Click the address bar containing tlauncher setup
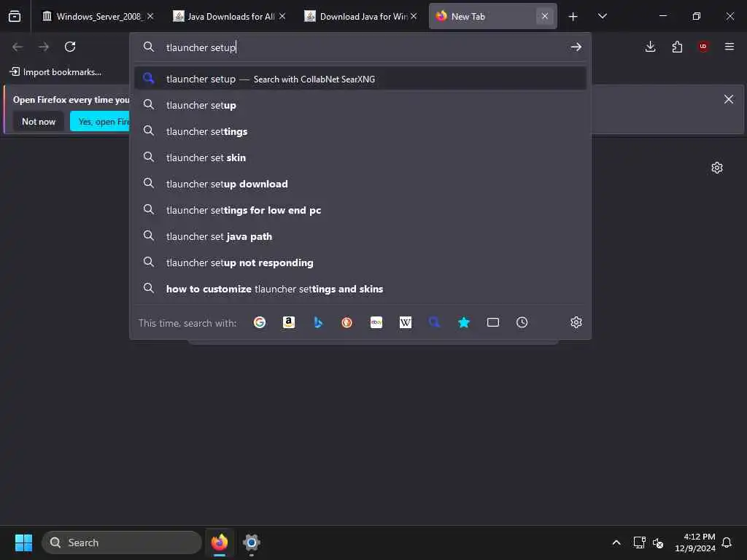The height and width of the screenshot is (560, 747). coord(362,47)
